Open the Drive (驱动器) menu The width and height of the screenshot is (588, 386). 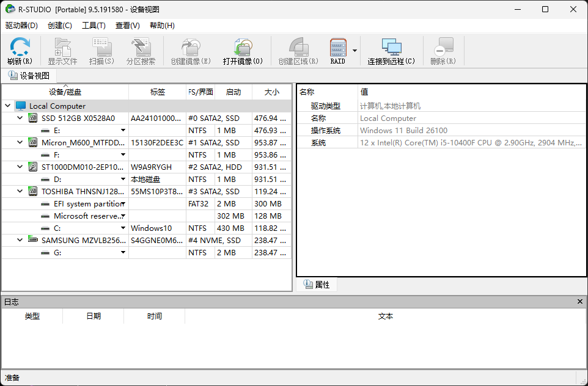click(22, 26)
